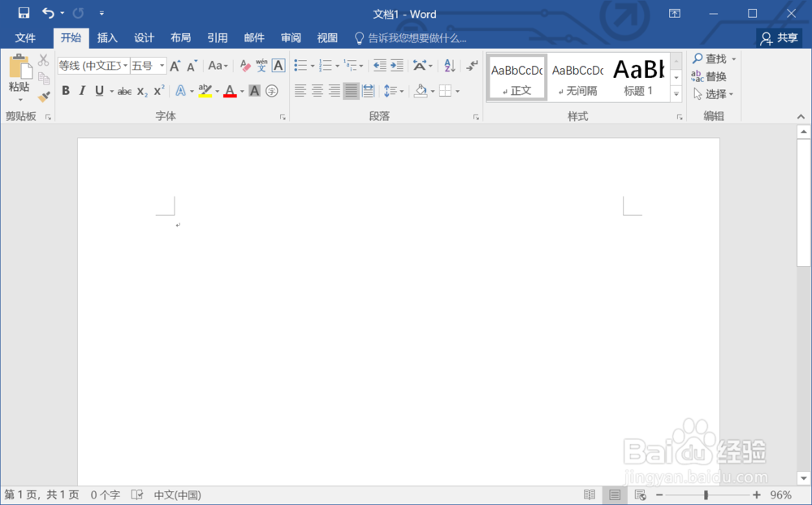Open the borders dropdown
Viewport: 812px width, 505px height.
click(x=458, y=92)
